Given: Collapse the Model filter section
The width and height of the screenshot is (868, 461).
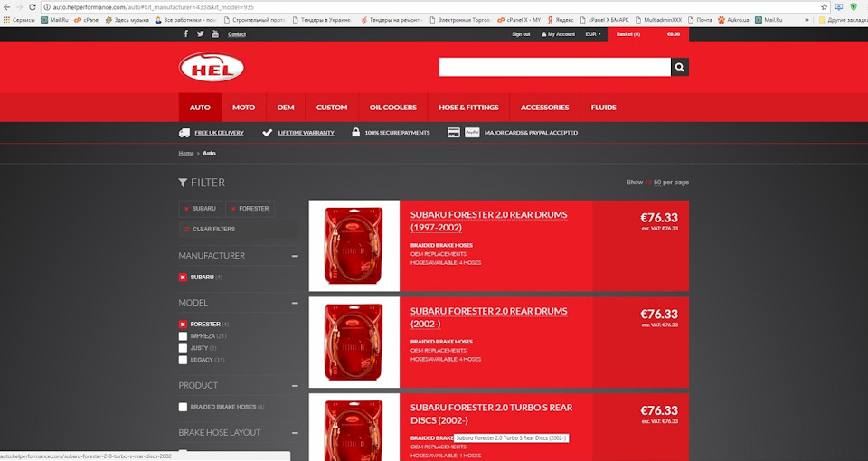Looking at the screenshot, I should pyautogui.click(x=295, y=303).
